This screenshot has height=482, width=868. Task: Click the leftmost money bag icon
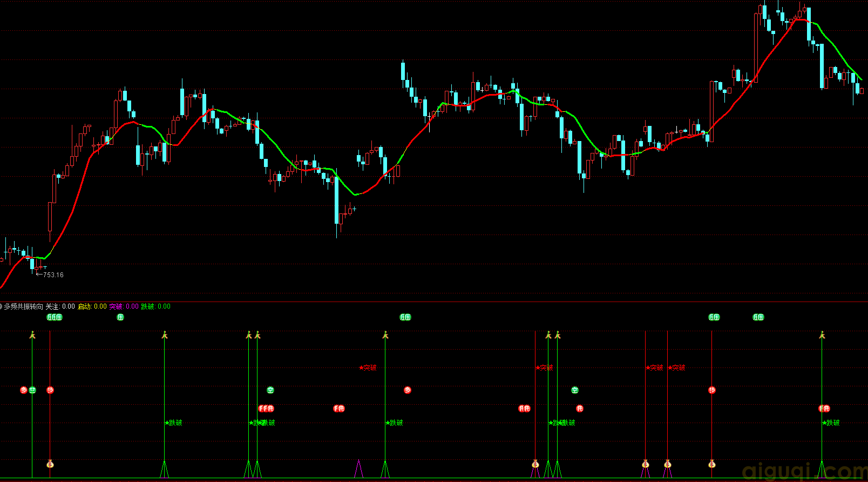click(x=50, y=464)
